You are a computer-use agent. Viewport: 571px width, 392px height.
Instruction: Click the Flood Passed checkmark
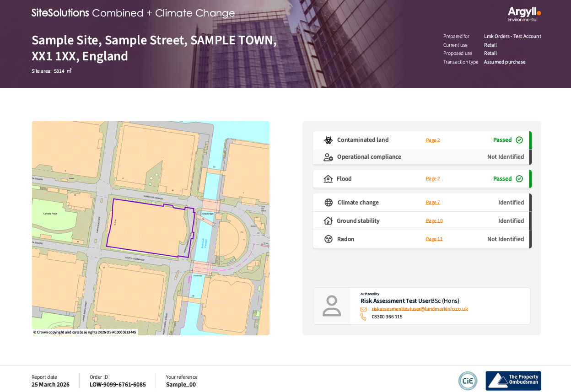(x=519, y=179)
